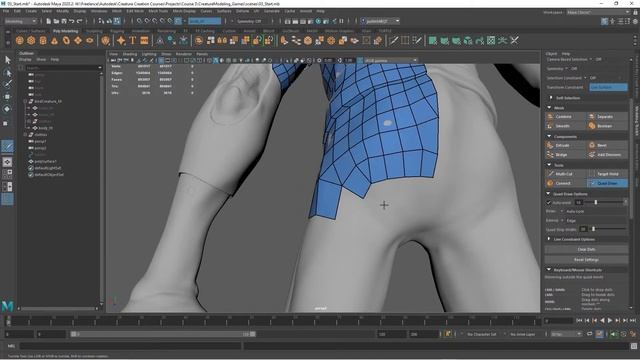The width and height of the screenshot is (640, 360).
Task: Click the Undo icon in status line
Action: (72, 21)
